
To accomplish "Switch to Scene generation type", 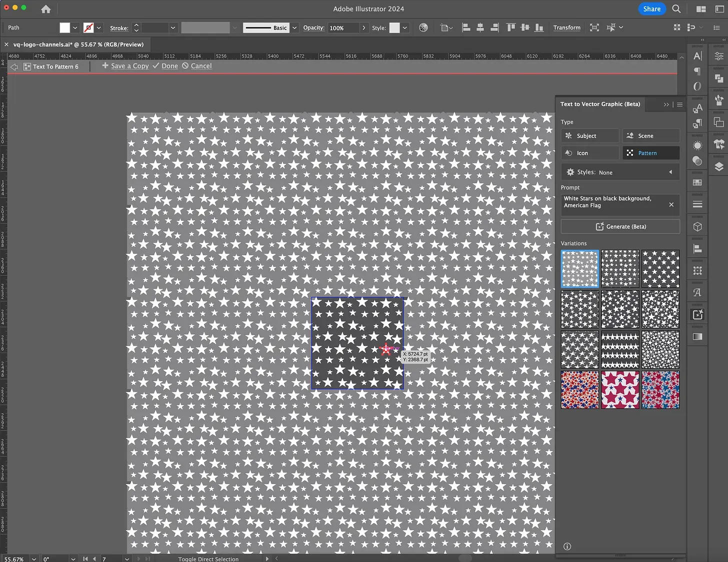I will (x=650, y=135).
